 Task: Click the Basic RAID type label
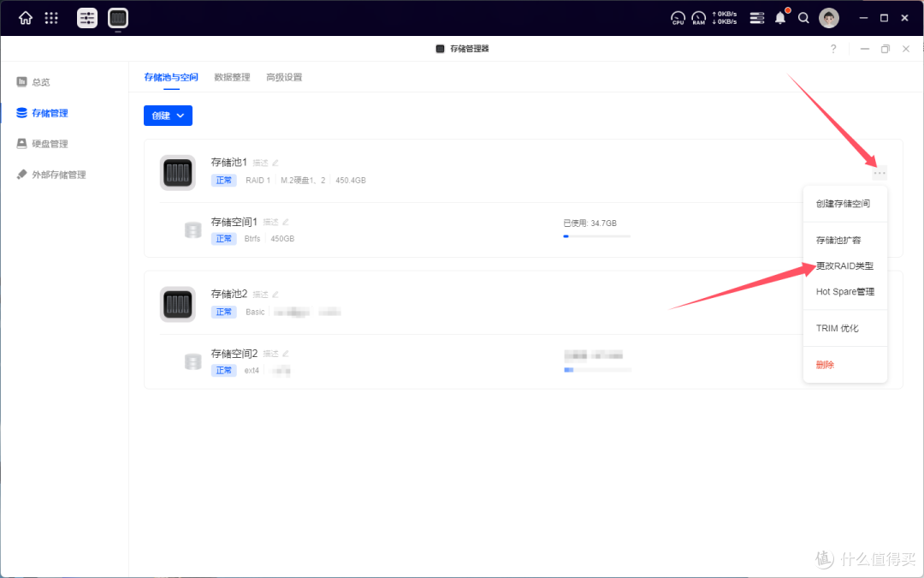255,312
